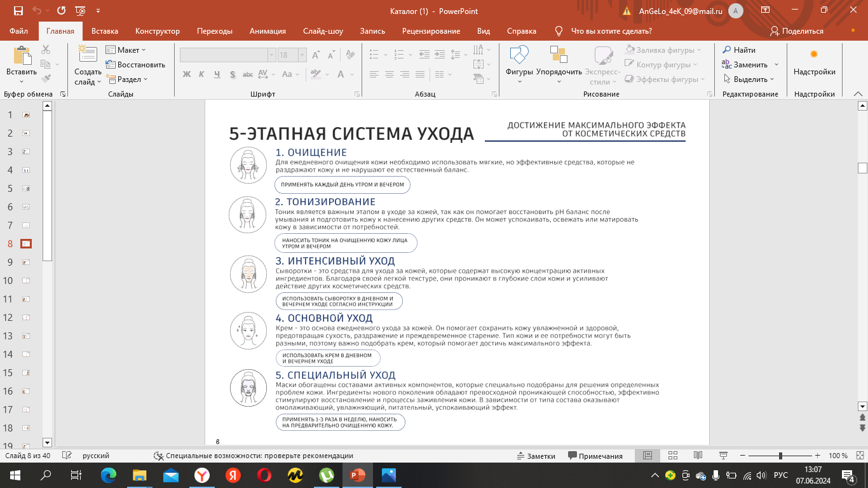Expand the Select (Выделить) dropdown
The image size is (868, 488).
click(x=750, y=79)
